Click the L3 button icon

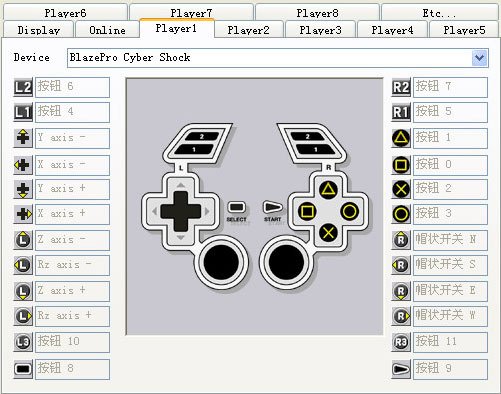23,342
